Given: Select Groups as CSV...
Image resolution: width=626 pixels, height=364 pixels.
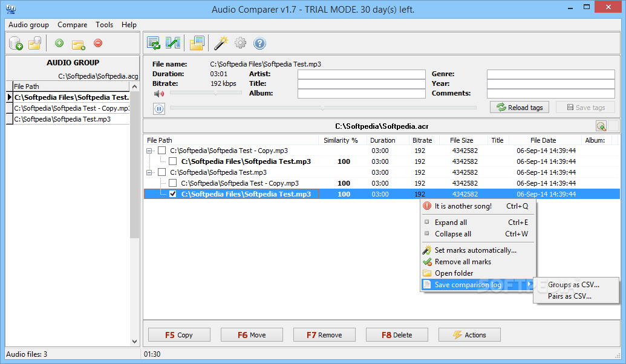Looking at the screenshot, I should pyautogui.click(x=576, y=285).
